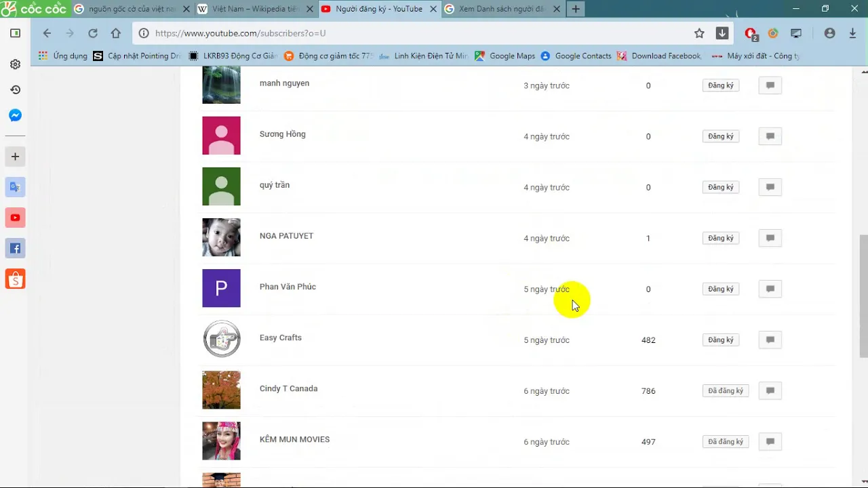Open Easy Crafts channel name

(x=281, y=338)
